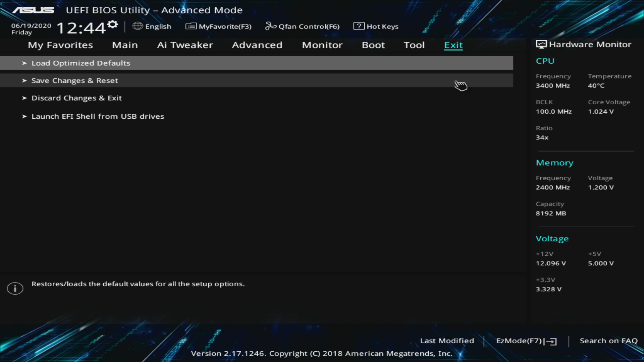This screenshot has height=362, width=644.
Task: Expand arrow beside Launch EFI Shell
Action: coord(24,116)
